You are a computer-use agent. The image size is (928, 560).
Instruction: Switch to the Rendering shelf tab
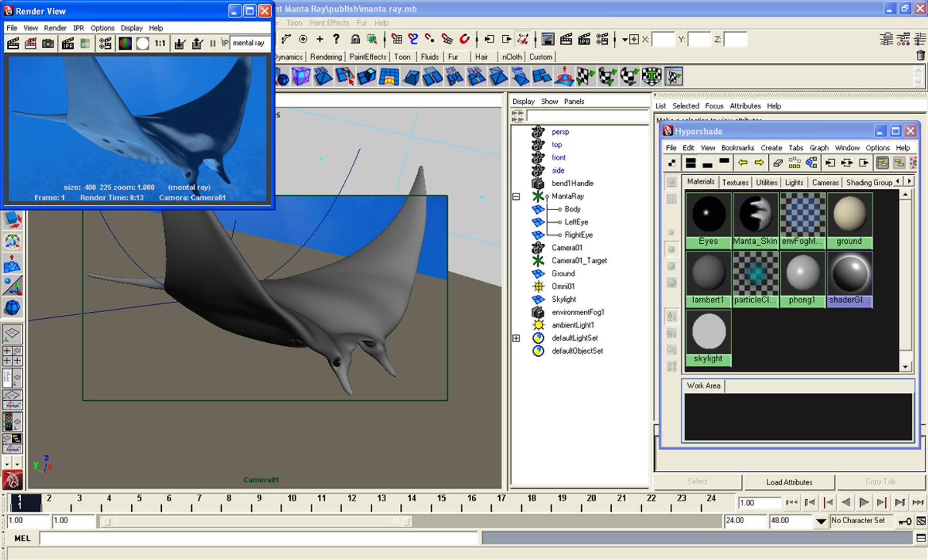[x=326, y=57]
